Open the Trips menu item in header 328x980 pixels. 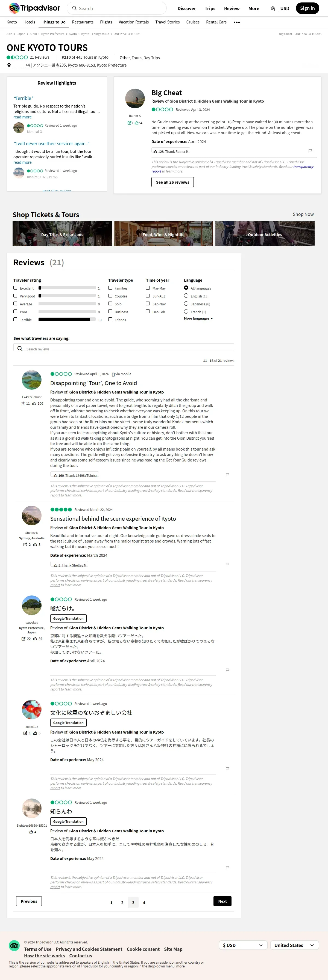(210, 8)
